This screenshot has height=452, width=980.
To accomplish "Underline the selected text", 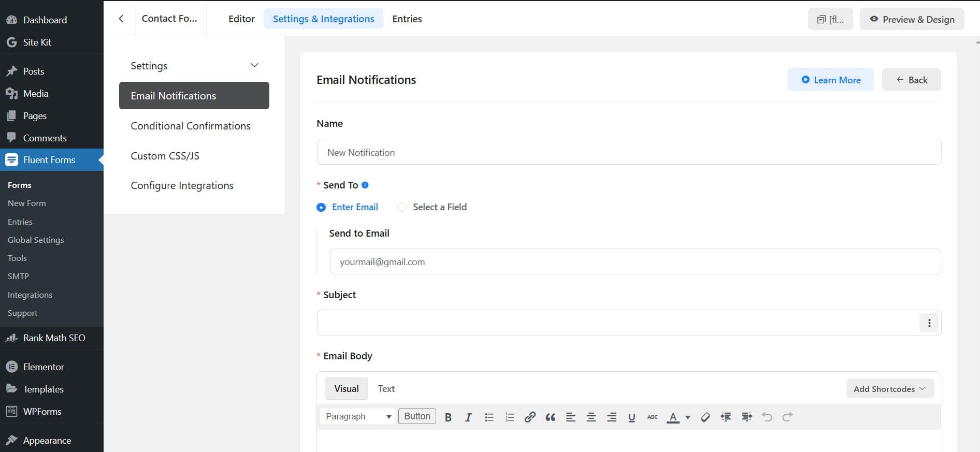I will coord(632,417).
